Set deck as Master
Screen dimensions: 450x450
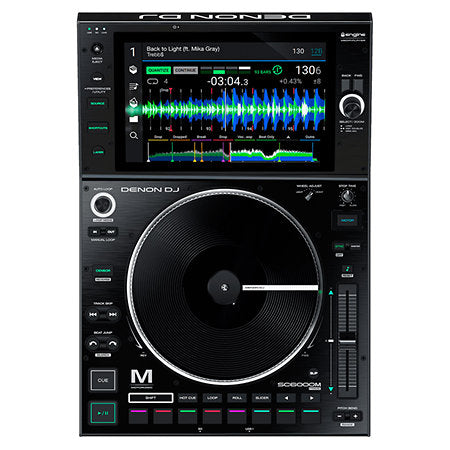point(355,247)
